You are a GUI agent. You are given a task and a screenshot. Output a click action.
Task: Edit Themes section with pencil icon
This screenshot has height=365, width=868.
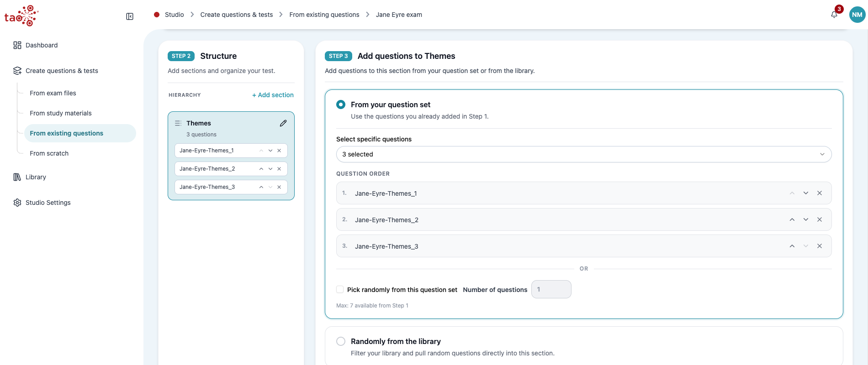pos(283,123)
